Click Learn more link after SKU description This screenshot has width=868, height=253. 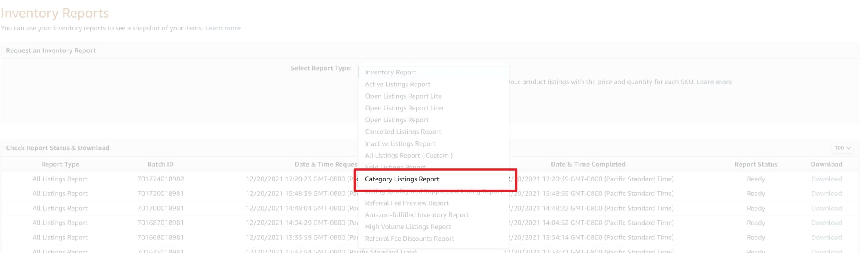click(714, 82)
